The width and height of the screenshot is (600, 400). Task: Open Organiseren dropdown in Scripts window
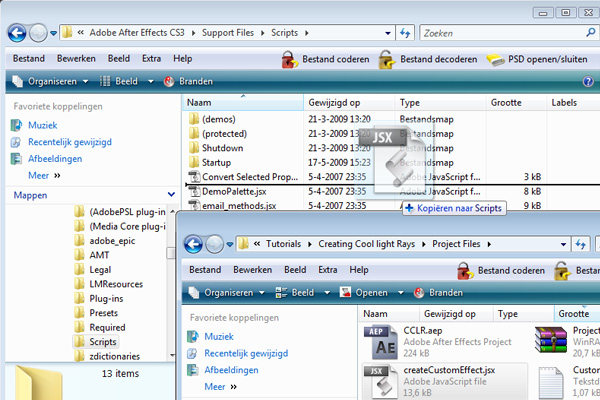(51, 82)
